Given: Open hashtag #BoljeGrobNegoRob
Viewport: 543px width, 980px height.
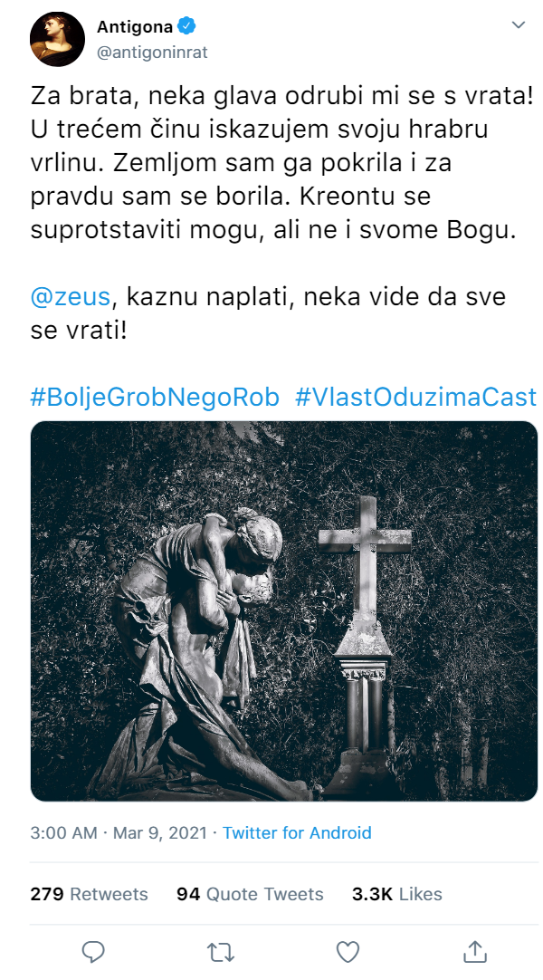Looking at the screenshot, I should pyautogui.click(x=155, y=397).
